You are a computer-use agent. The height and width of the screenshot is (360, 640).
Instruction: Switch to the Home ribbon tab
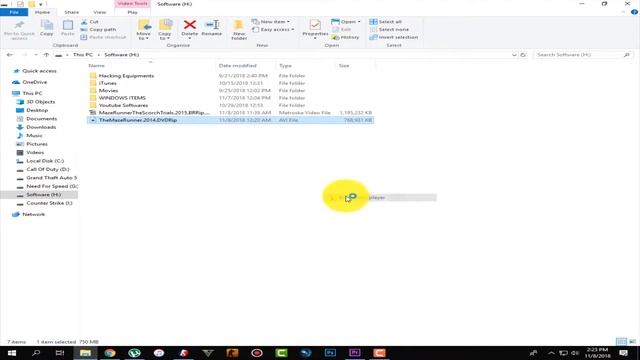42,12
